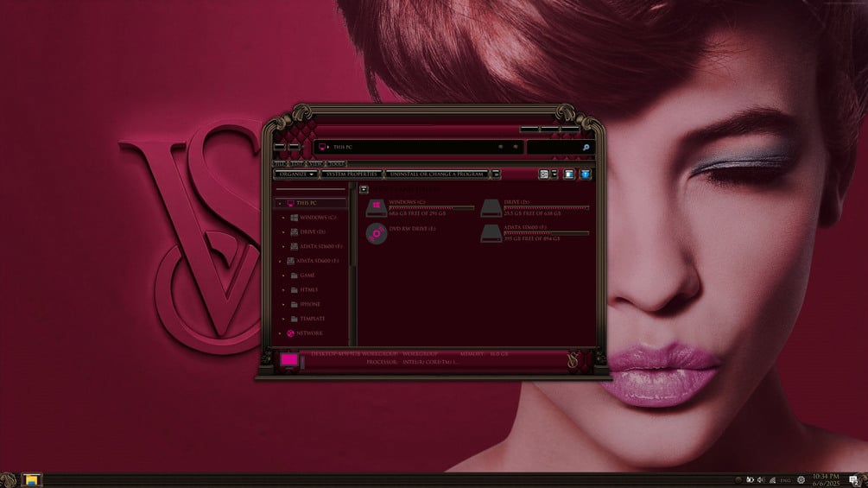This screenshot has width=868, height=488.
Task: Open the Edit menu
Action: [297, 164]
